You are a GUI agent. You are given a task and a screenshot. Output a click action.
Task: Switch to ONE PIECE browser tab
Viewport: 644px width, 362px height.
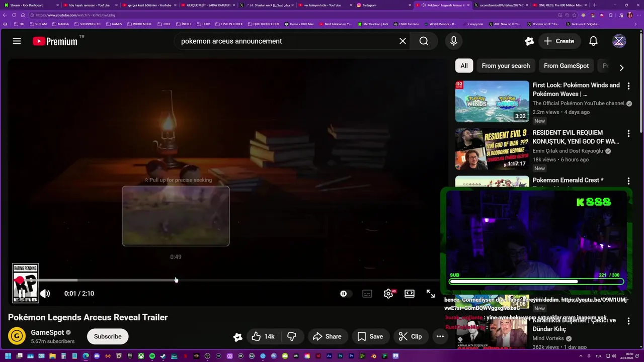coord(560,5)
